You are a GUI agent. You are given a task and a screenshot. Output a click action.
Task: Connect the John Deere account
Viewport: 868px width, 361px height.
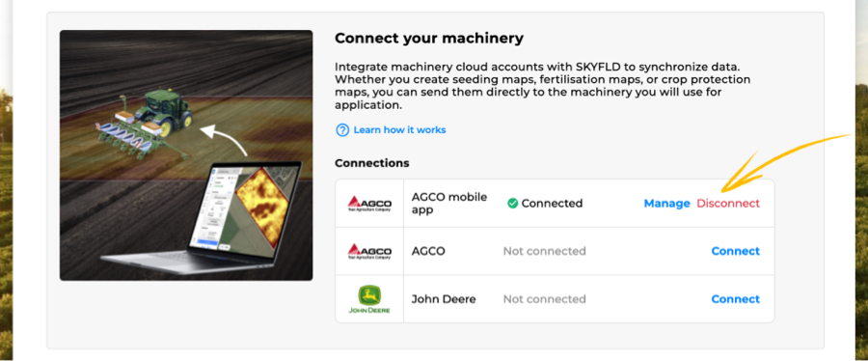(735, 299)
